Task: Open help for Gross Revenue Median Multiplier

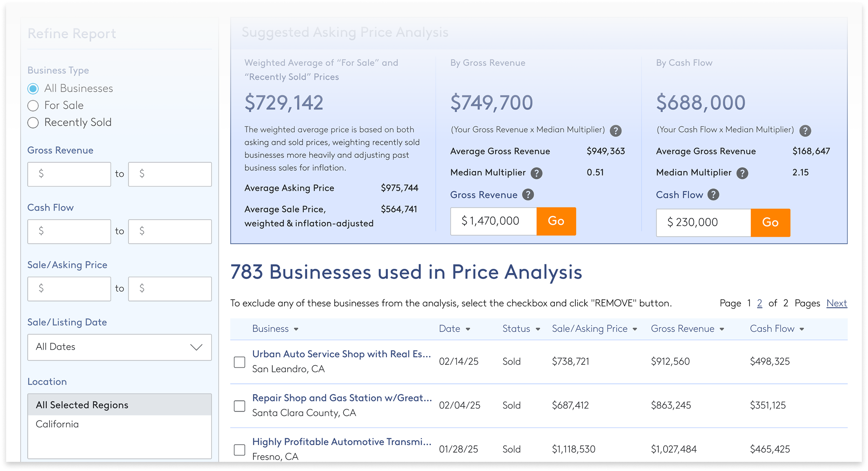Action: [x=536, y=174]
